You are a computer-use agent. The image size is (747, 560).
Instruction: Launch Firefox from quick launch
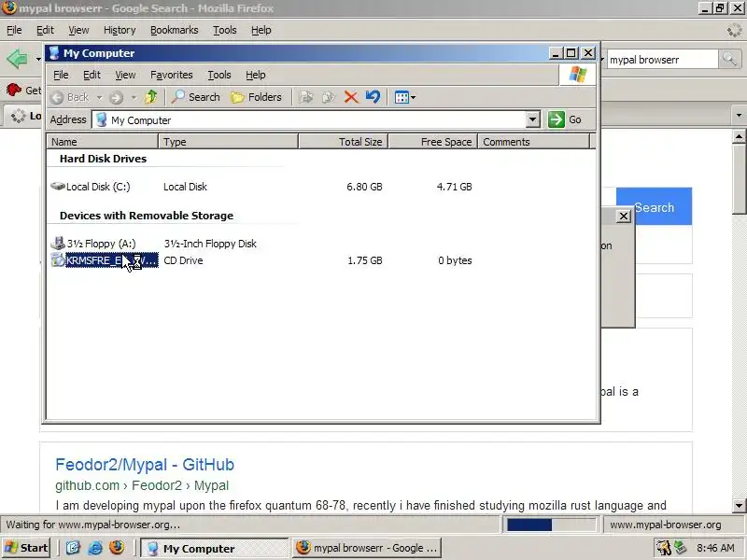point(117,548)
